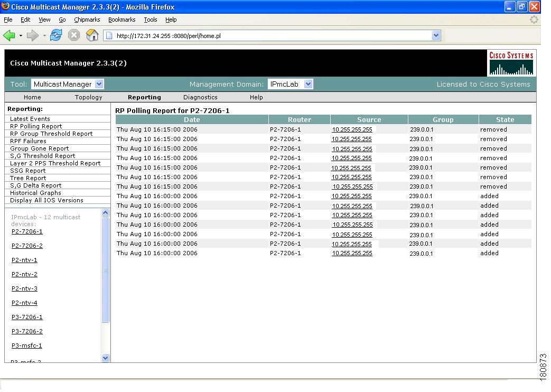The height and width of the screenshot is (392, 551).
Task: Select device P2-ntv-3
Action: click(x=24, y=288)
